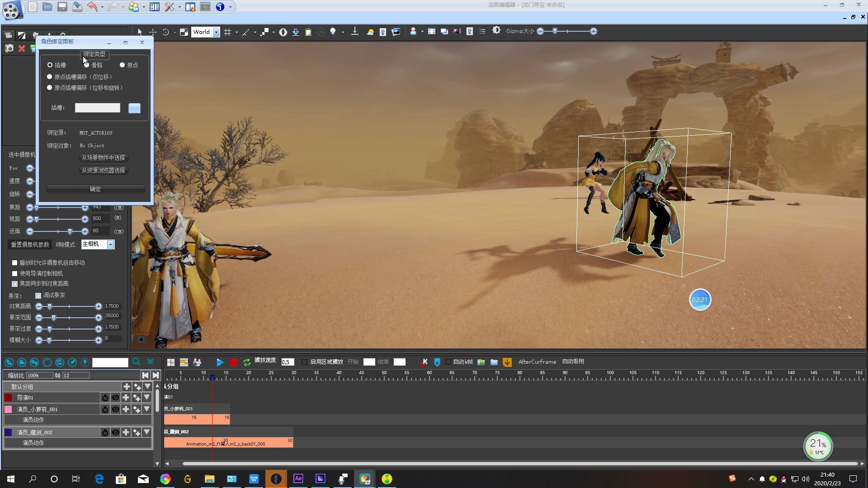Hide the 演员_藏剑_002 track via eye icon
Screen dimensions: 868x488
[x=116, y=432]
